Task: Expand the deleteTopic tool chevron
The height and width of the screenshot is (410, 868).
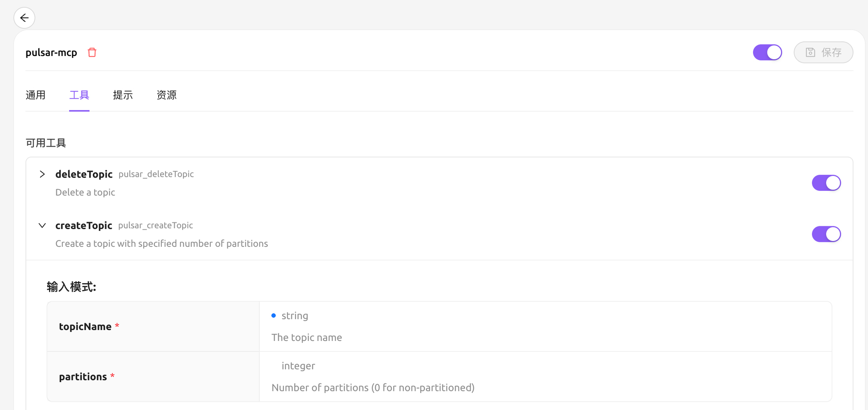Action: point(42,174)
